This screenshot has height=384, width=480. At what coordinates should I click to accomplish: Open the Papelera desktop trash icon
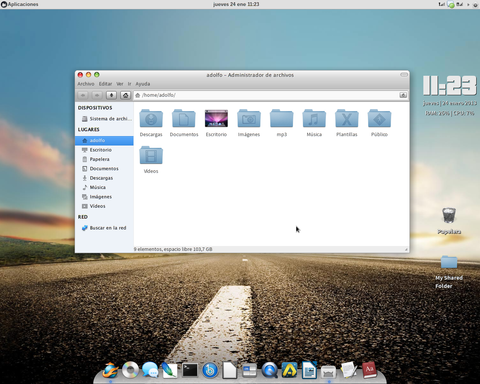449,215
